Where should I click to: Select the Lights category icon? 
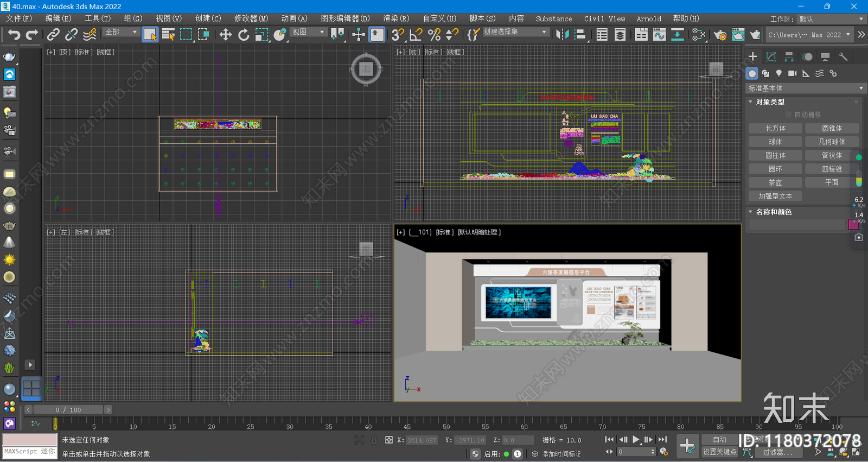pos(778,73)
